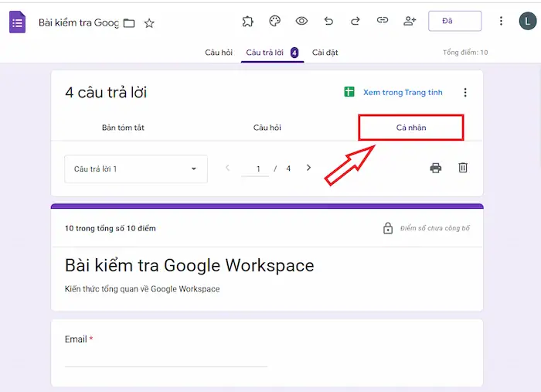The height and width of the screenshot is (392, 541).
Task: Switch to the Câu hỏi top tab
Action: pyautogui.click(x=219, y=53)
